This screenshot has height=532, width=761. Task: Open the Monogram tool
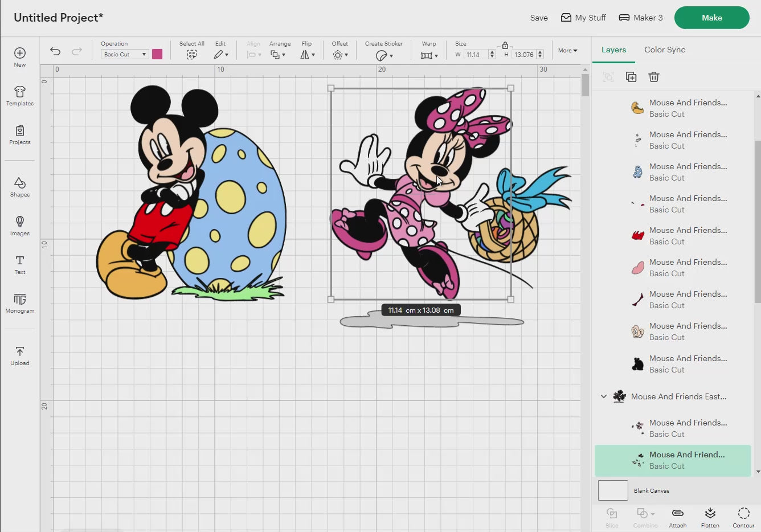[x=20, y=303]
